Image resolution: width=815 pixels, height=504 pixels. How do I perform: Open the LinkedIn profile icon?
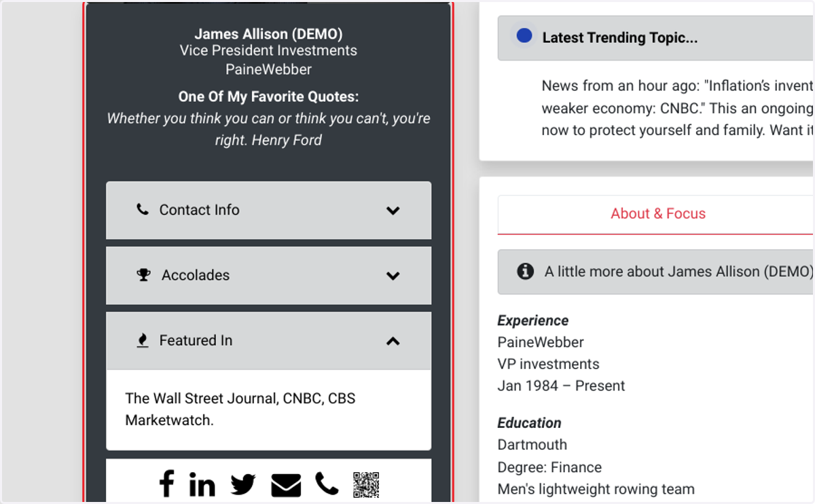202,484
